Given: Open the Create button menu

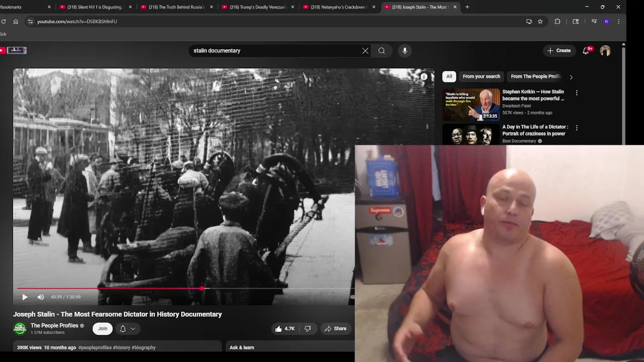Looking at the screenshot, I should [x=558, y=51].
